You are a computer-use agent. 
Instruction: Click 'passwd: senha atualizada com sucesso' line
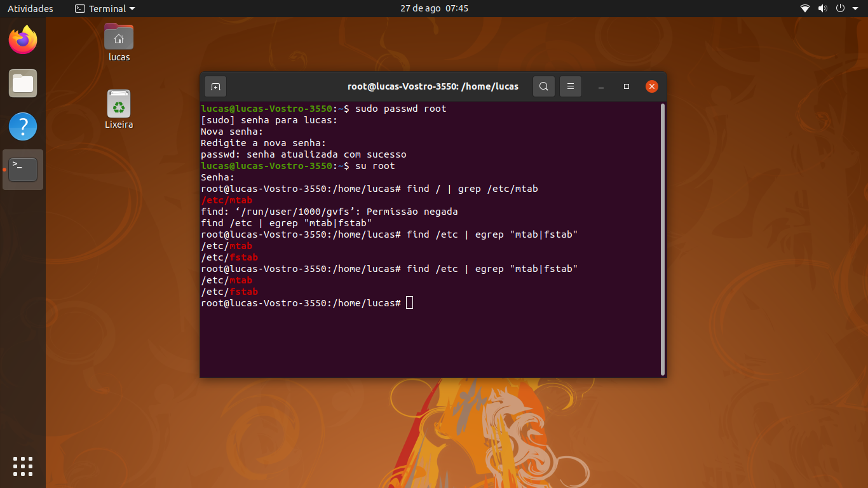pos(304,154)
